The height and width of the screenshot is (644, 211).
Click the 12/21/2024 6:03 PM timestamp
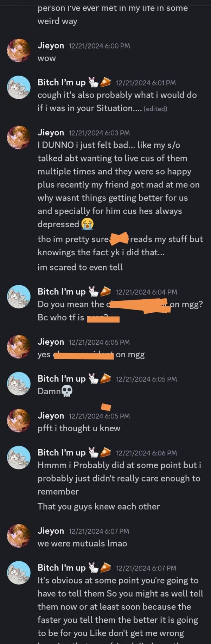pos(99,133)
